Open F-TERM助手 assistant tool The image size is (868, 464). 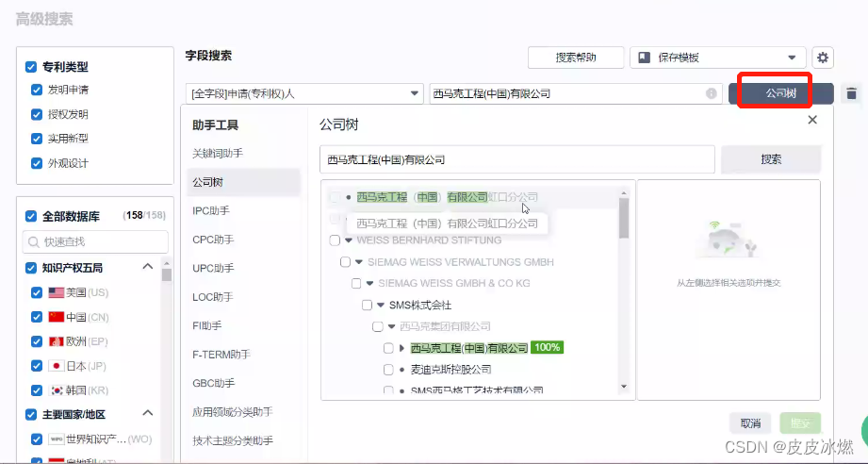pos(221,355)
